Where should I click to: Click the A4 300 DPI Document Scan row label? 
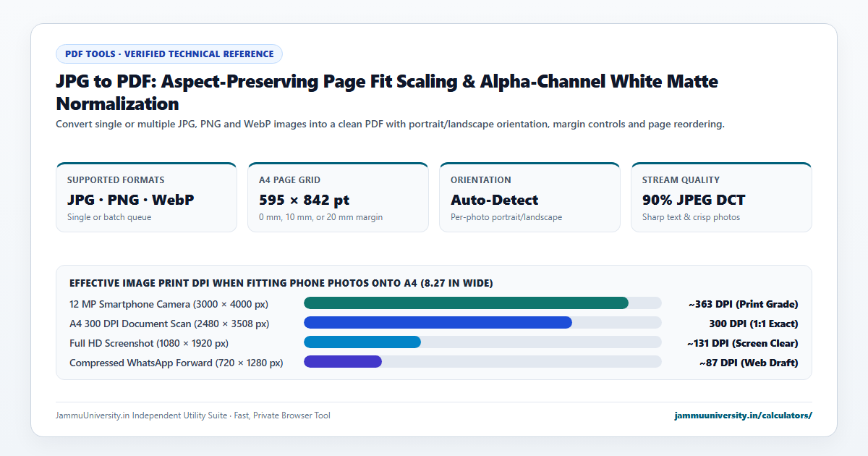click(x=169, y=324)
